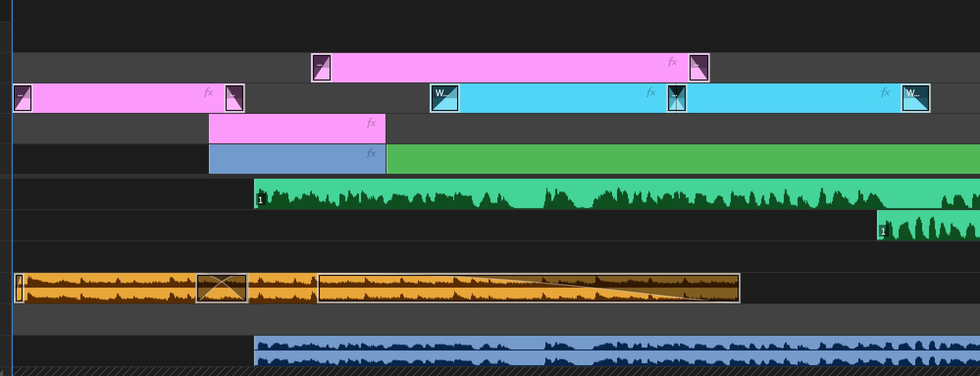Select the orange audio clip with the fade-out

(529, 288)
